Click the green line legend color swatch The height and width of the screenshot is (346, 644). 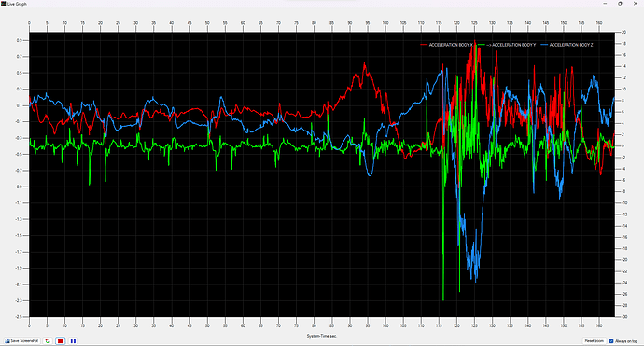[x=482, y=45]
